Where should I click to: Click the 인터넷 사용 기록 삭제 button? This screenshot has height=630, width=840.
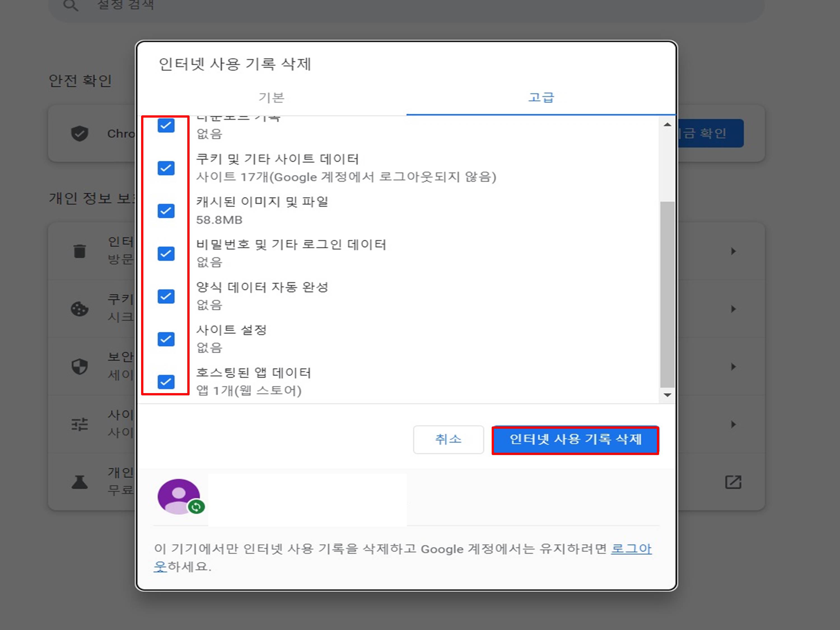point(575,440)
